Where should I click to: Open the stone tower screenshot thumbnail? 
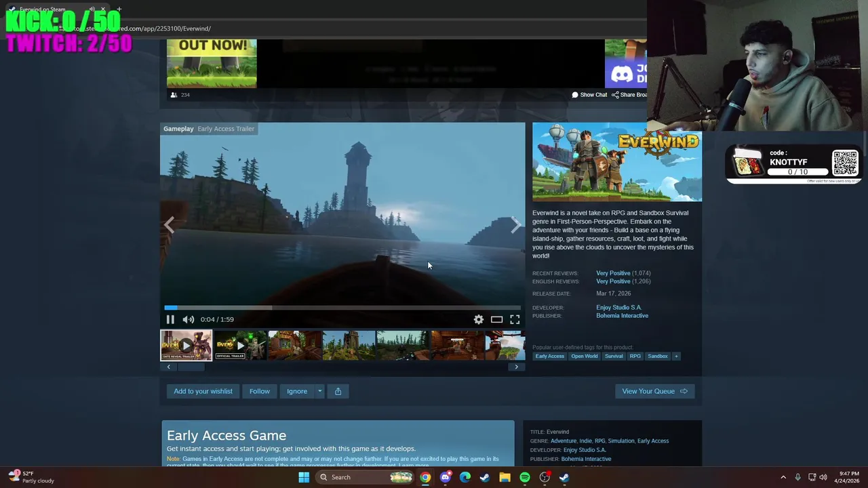pyautogui.click(x=349, y=345)
